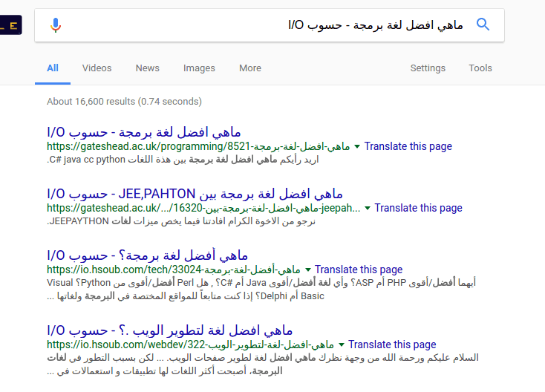Image resolution: width=545 pixels, height=392 pixels.
Task: Expand dropdown arrow beside io.hsoub.com/webdev/322 URL
Action: point(342,345)
